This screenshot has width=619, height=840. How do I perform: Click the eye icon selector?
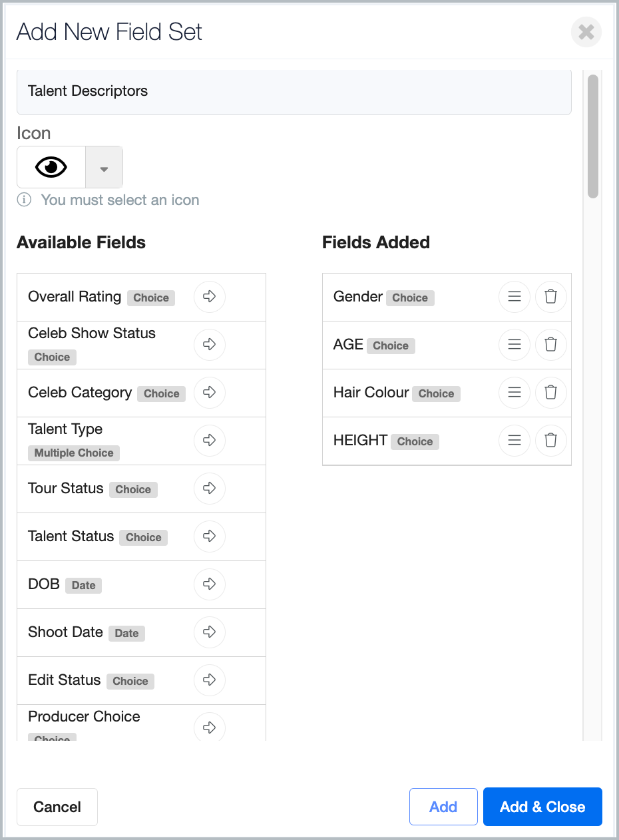pyautogui.click(x=51, y=168)
